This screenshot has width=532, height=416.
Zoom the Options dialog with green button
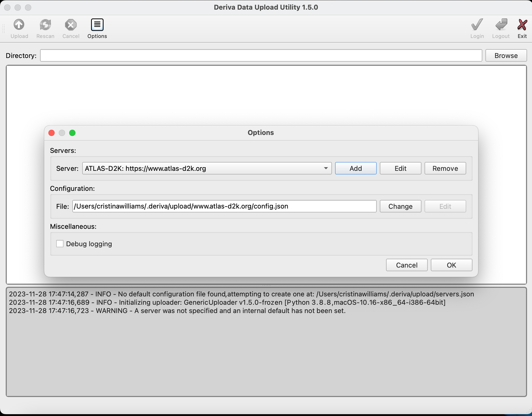pos(72,133)
